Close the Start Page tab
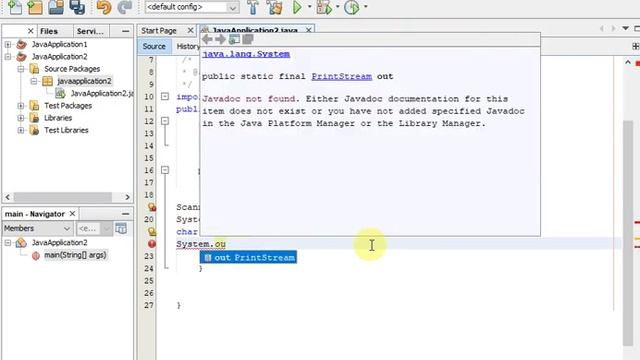The height and width of the screenshot is (360, 640). tap(190, 31)
